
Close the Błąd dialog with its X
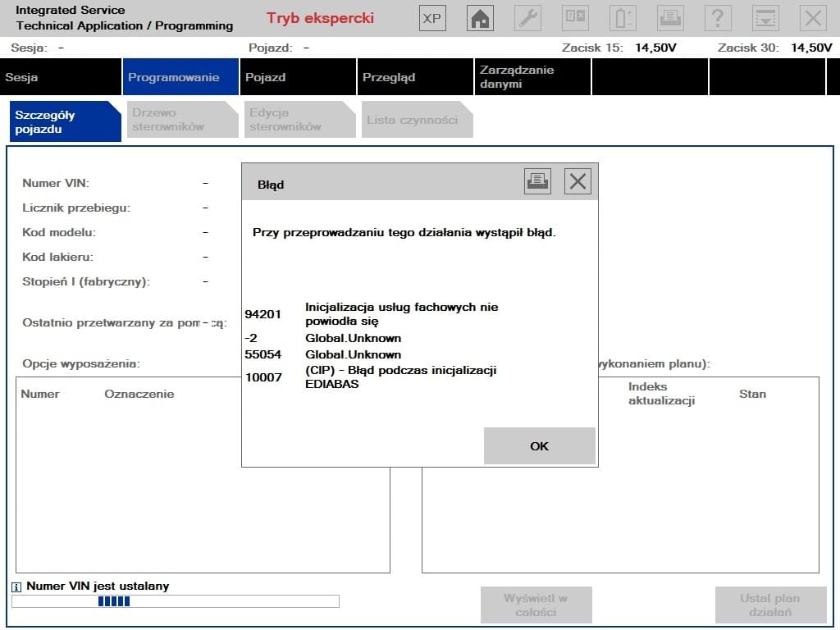tap(577, 181)
